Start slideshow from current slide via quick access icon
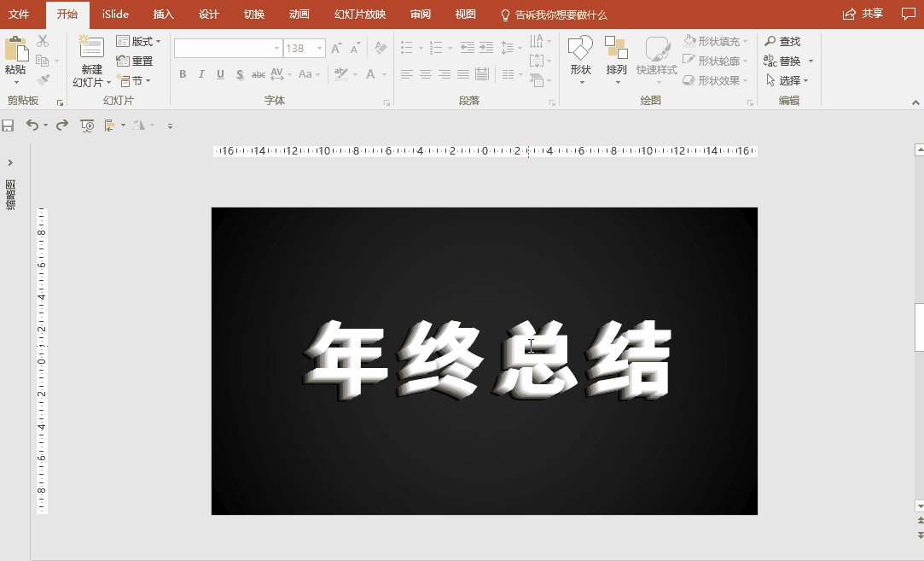Viewport: 924px width, 561px height. [86, 125]
